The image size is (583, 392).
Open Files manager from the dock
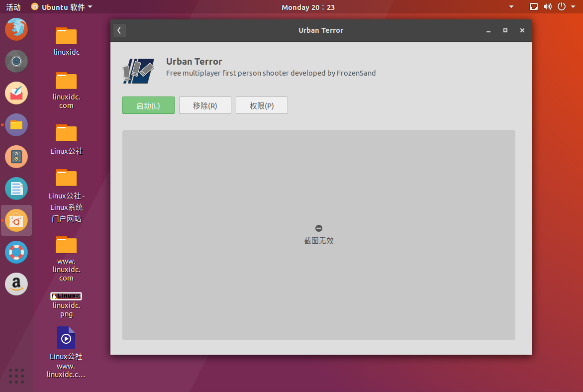coord(16,125)
